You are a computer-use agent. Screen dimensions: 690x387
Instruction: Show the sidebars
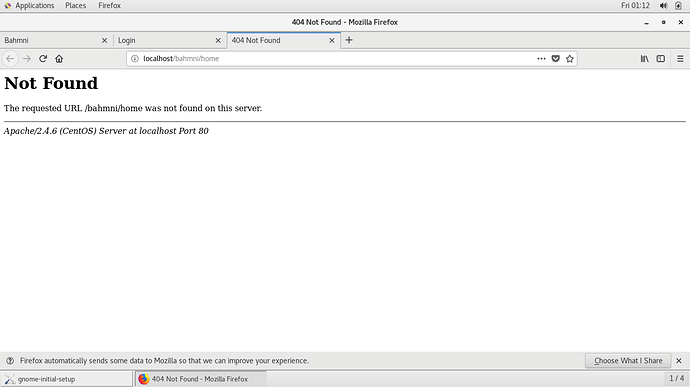661,59
